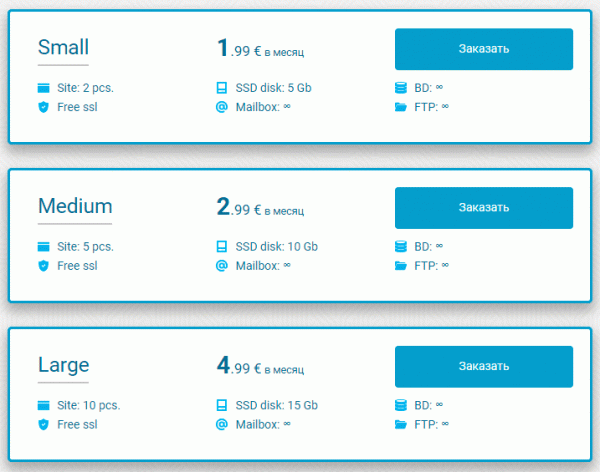
Task: Click Заказать on the Large plan
Action: pyautogui.click(x=484, y=367)
